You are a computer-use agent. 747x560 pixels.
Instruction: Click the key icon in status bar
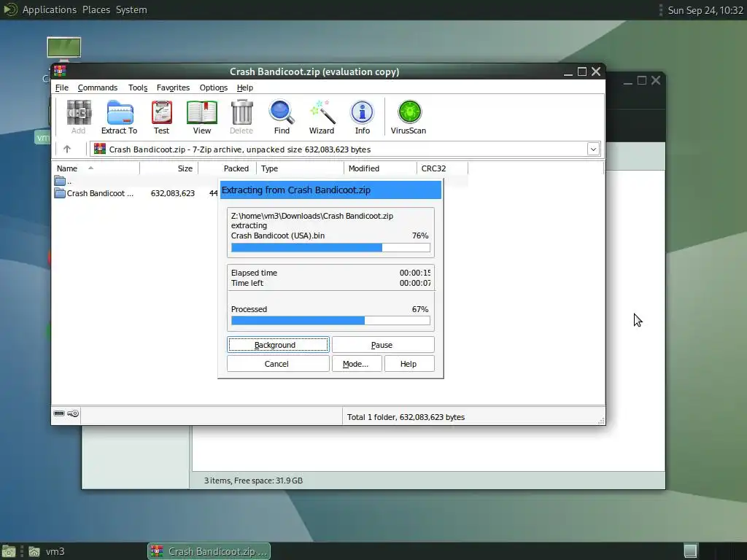pos(73,413)
